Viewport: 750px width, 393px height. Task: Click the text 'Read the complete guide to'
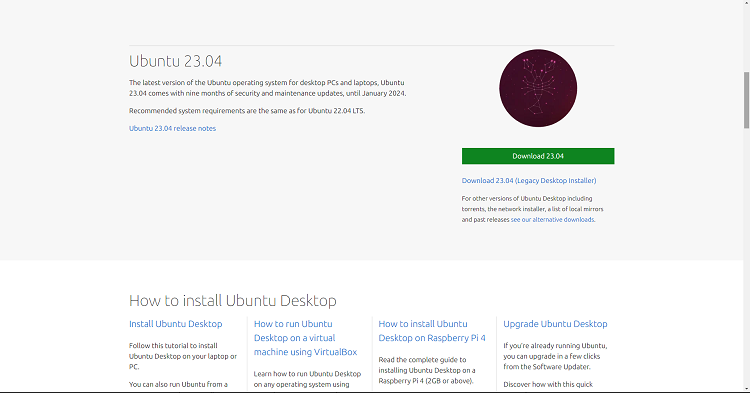(x=422, y=360)
